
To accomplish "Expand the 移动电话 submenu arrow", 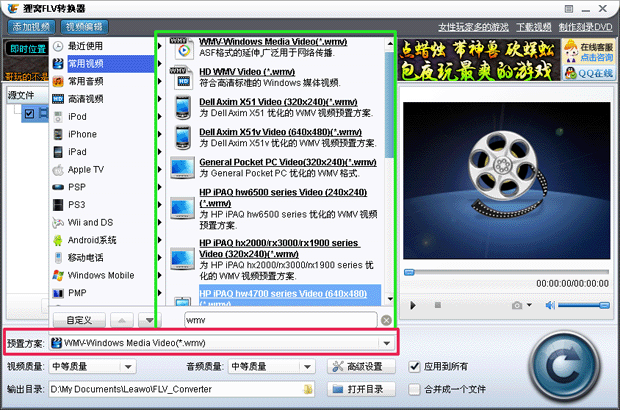I will point(159,258).
